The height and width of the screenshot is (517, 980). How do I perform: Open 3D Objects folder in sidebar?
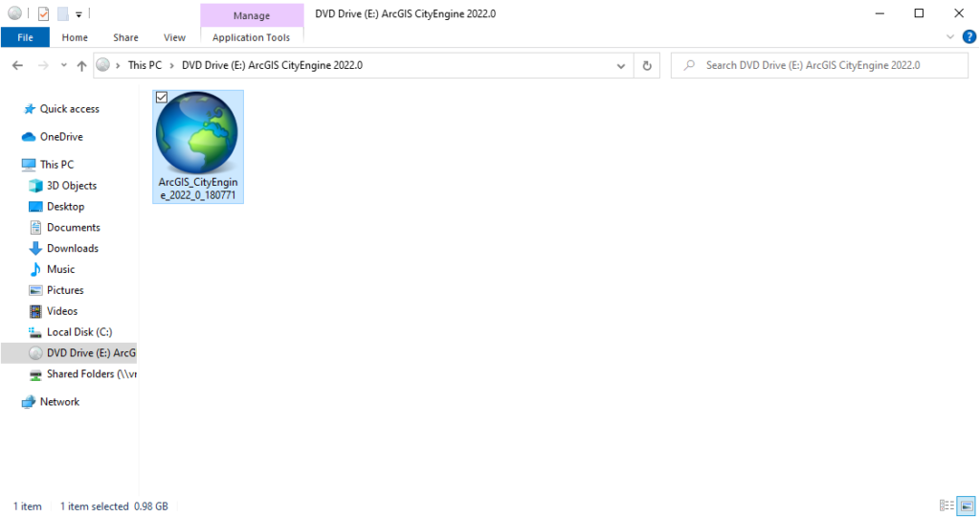click(x=71, y=186)
